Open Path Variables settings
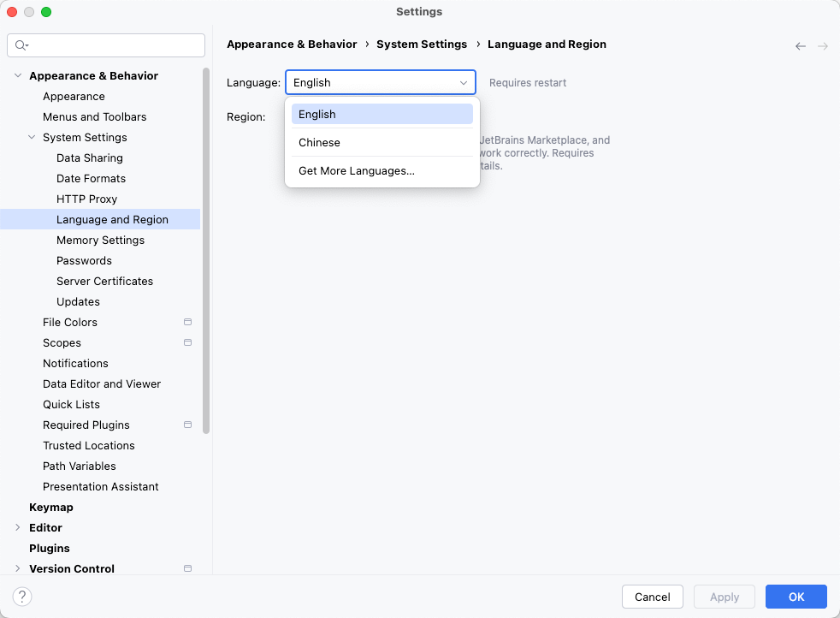The image size is (840, 618). [80, 466]
